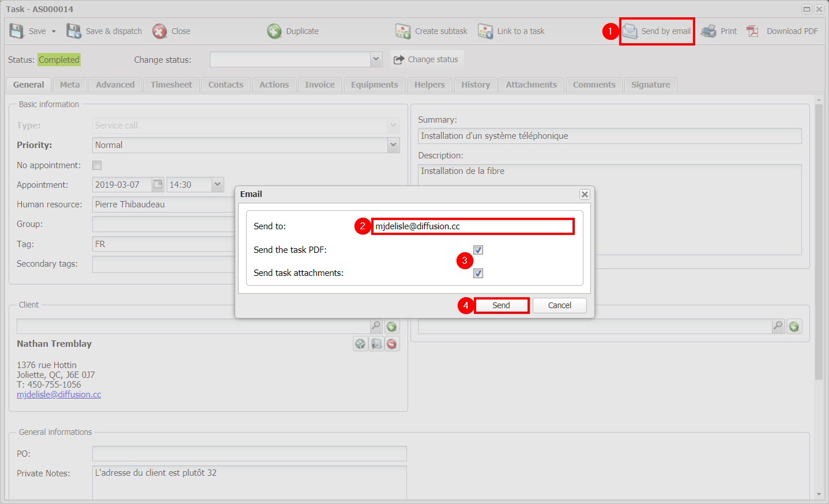Screen dimensions: 829x504
Task: Click the Link to a task icon
Action: [485, 31]
